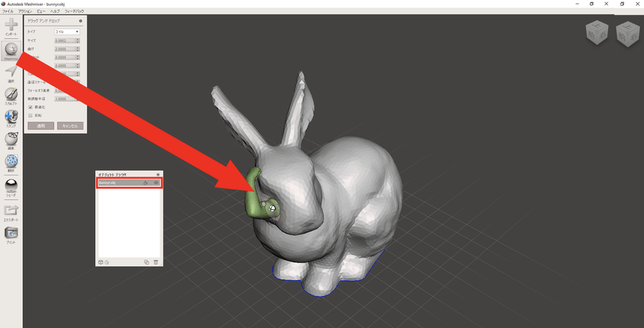Open the Object Browser panel's gear icon
644x328 pixels.
click(158, 174)
